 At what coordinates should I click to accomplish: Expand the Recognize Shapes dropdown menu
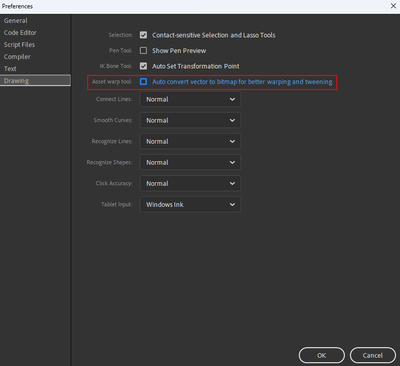coord(190,162)
